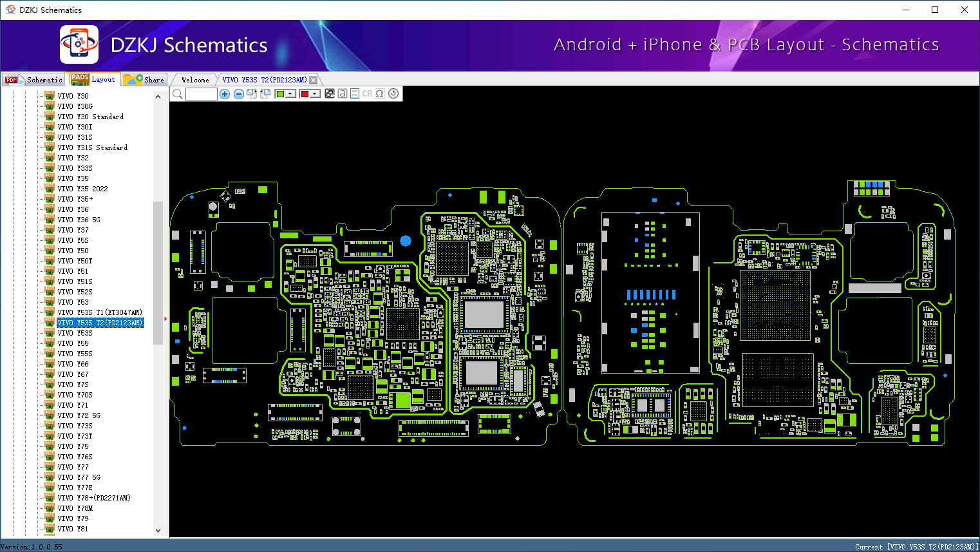This screenshot has height=552, width=980.
Task: Click the cloud icon on Share tab
Action: click(x=133, y=79)
